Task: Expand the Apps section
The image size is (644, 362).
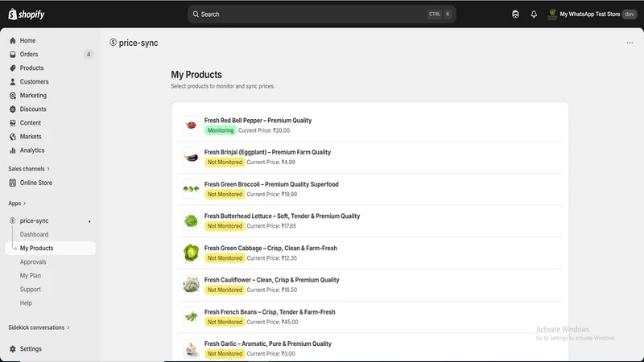Action: [x=17, y=204]
